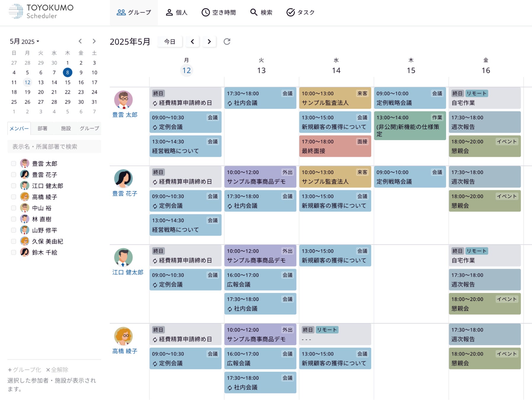Viewport: 532px width, 400px height.
Task: Click 中山 裕 avatar in member list
Action: click(25, 208)
